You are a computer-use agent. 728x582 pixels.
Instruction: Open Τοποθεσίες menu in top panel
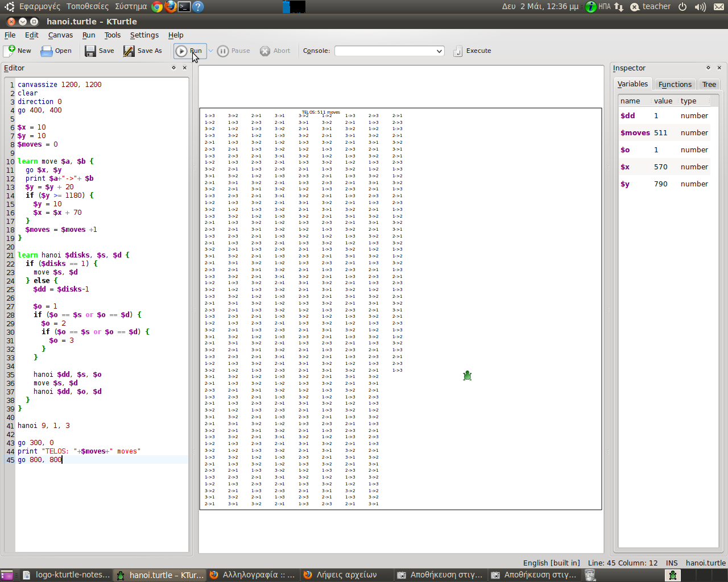88,6
